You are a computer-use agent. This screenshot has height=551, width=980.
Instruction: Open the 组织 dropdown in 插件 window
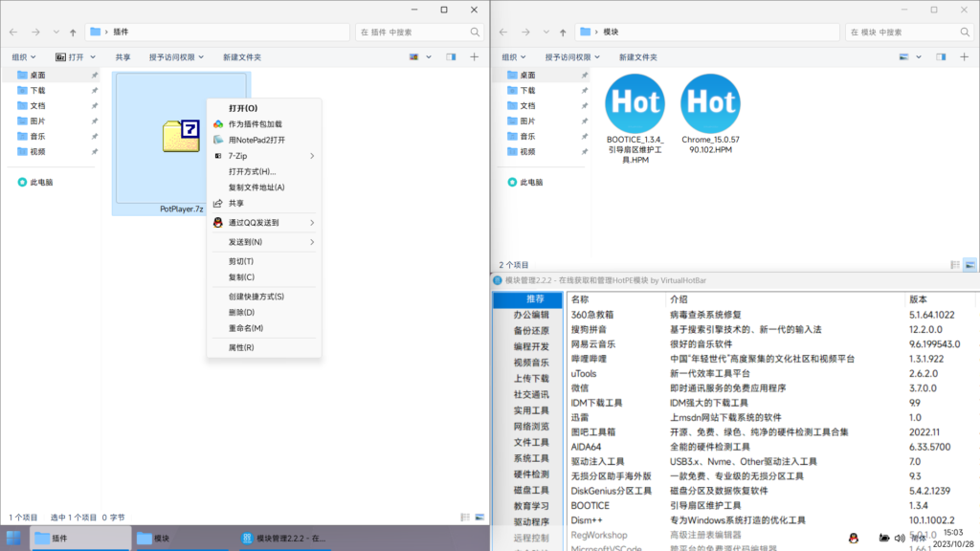coord(24,56)
